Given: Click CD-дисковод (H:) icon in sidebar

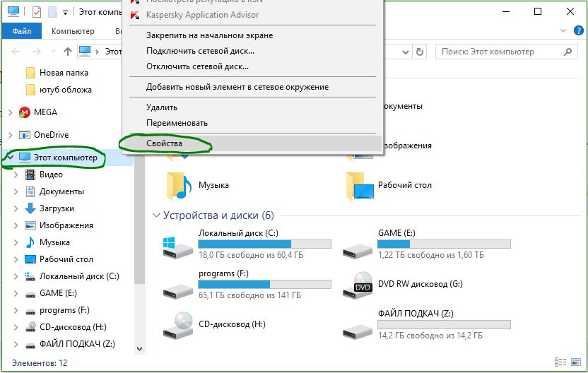Looking at the screenshot, I should pos(30,327).
